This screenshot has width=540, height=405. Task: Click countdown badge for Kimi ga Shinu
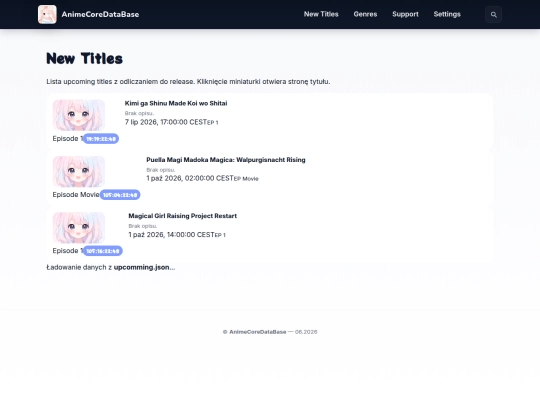click(101, 139)
